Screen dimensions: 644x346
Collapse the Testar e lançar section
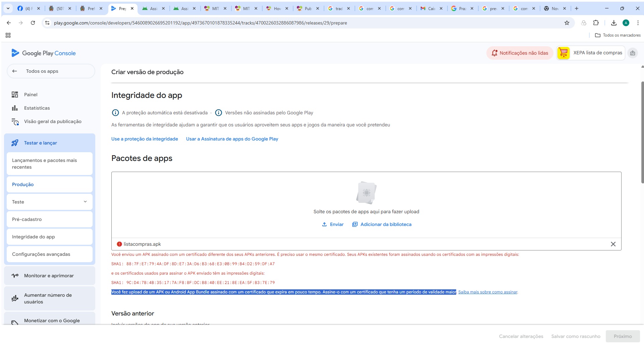(x=49, y=143)
